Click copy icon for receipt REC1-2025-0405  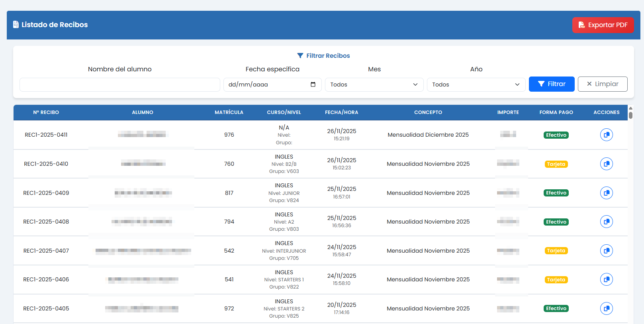[606, 308]
